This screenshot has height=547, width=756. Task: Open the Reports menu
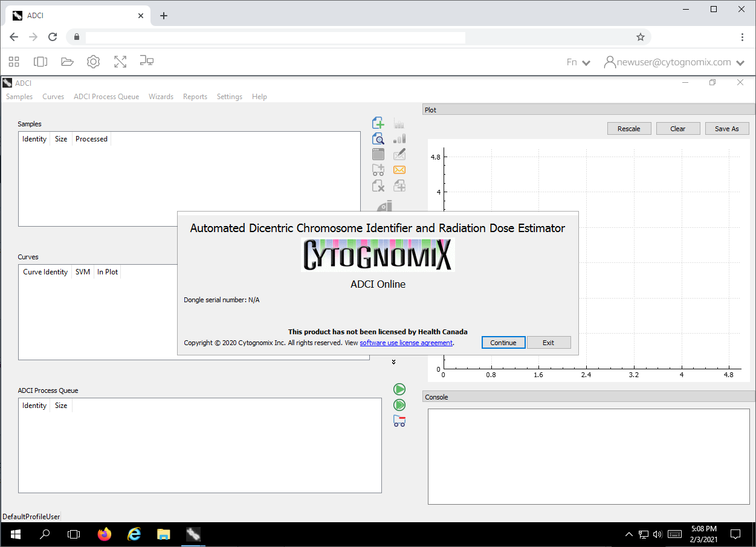point(195,97)
